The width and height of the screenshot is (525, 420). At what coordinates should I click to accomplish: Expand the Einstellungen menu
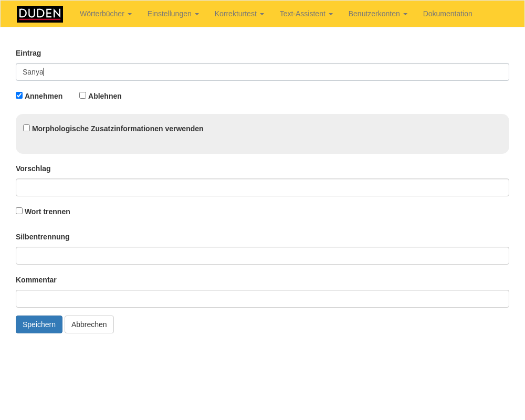(173, 14)
